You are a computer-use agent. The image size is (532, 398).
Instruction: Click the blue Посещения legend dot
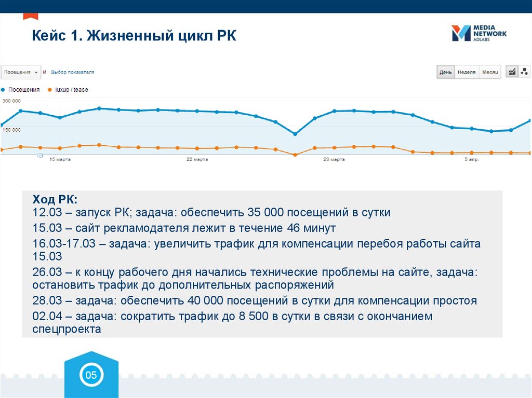[x=3, y=89]
